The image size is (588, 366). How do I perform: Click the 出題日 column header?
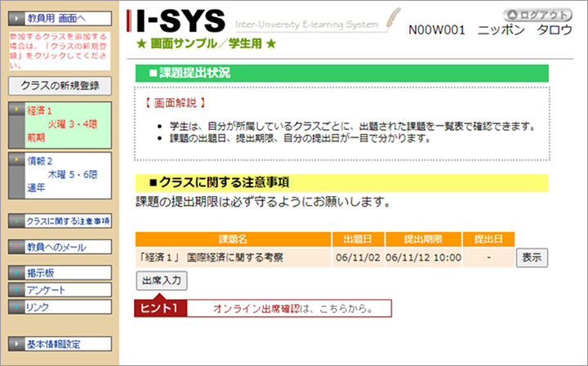359,239
